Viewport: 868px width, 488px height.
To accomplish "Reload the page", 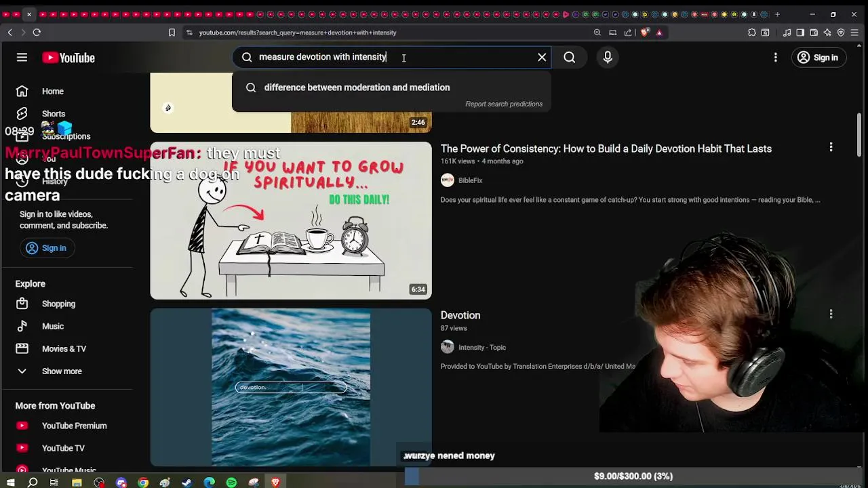I will (37, 33).
